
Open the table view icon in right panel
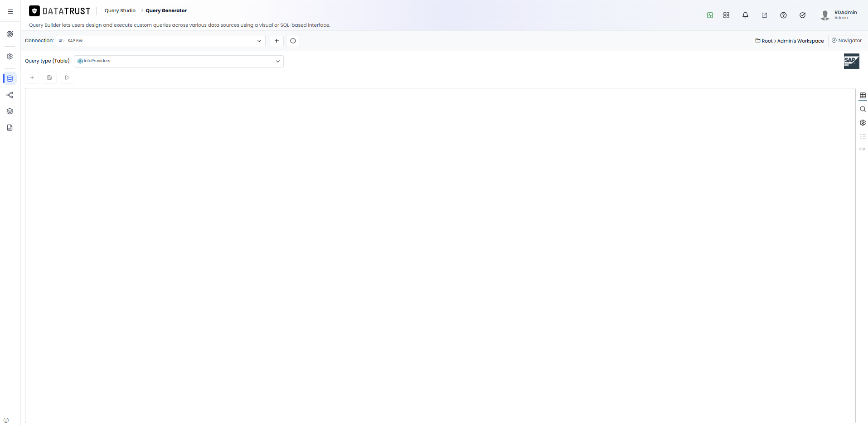[x=863, y=96]
